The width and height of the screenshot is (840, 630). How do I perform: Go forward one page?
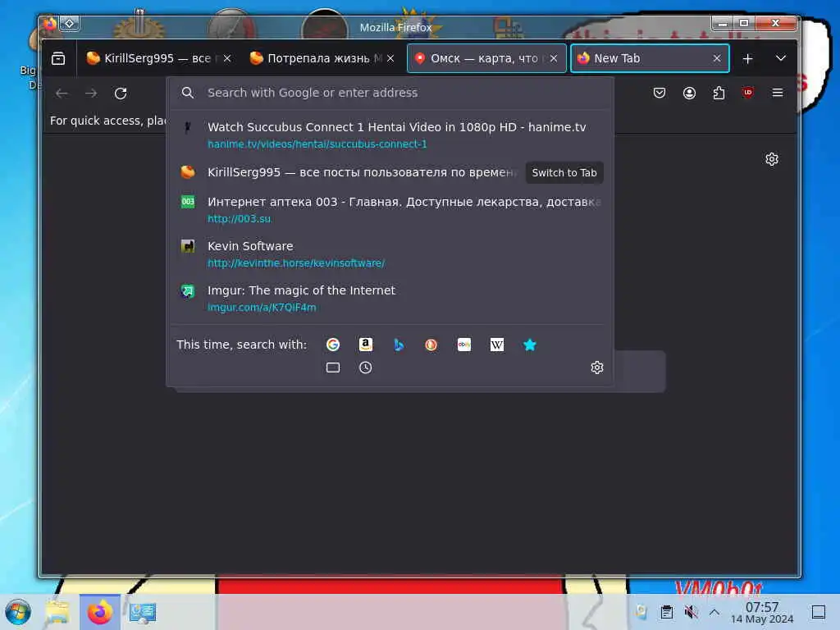(91, 94)
